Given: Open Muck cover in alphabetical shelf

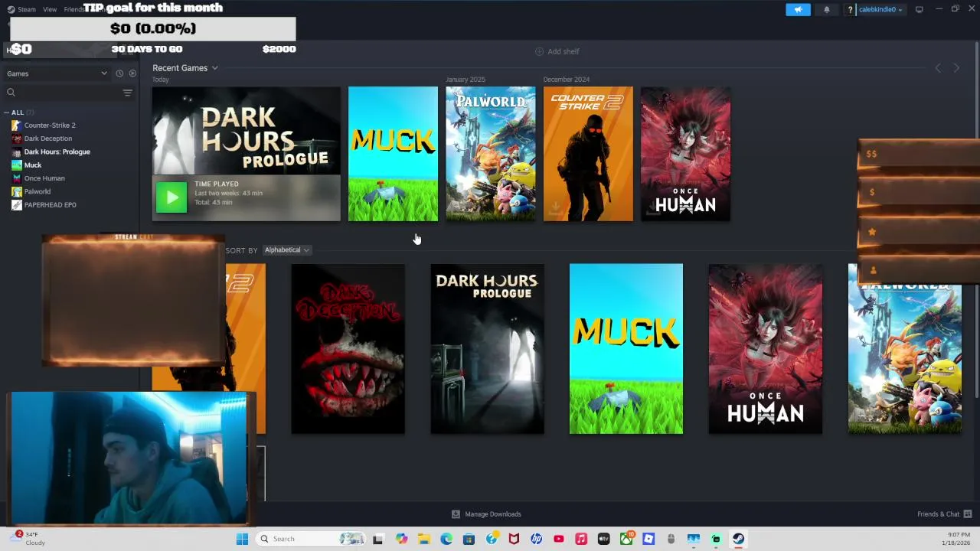Looking at the screenshot, I should [x=626, y=349].
